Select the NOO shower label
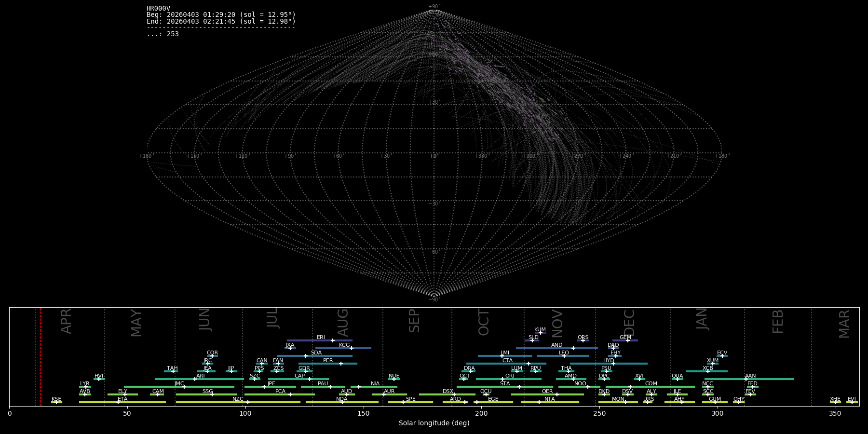This screenshot has width=868, height=434. (x=580, y=383)
